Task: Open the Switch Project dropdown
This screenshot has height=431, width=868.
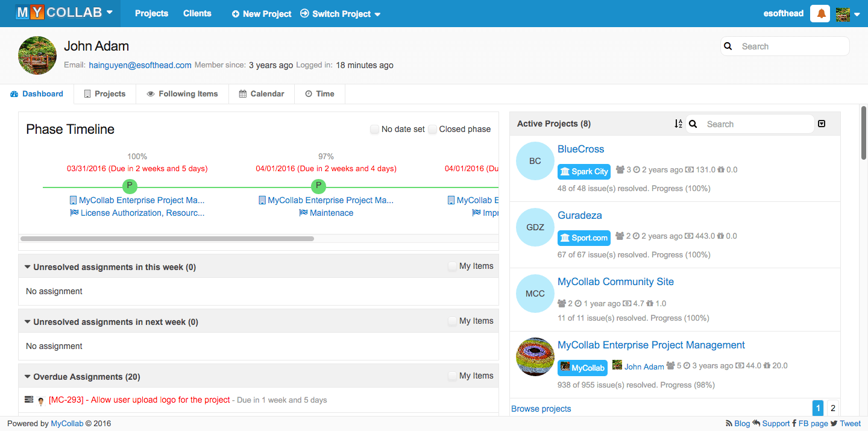Action: 340,13
